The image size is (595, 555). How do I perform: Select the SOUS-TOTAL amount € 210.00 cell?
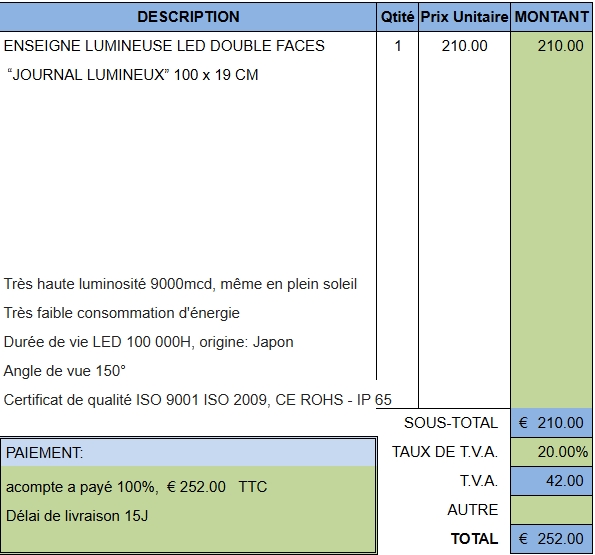tap(551, 423)
